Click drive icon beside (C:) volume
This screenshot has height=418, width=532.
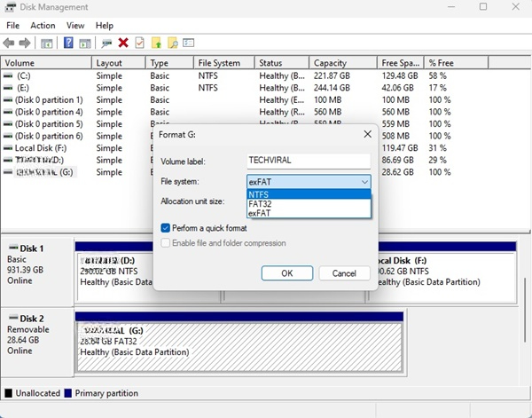[x=8, y=75]
